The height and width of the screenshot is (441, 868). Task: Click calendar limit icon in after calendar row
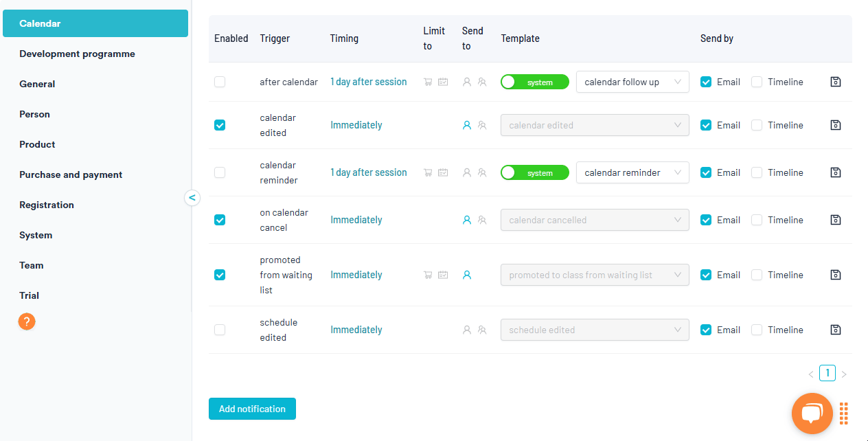[443, 82]
